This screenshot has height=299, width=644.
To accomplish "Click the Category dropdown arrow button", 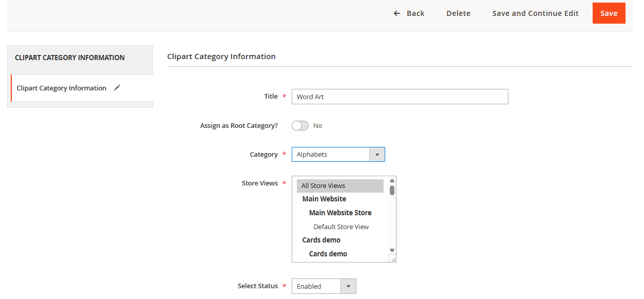I will (x=377, y=154).
